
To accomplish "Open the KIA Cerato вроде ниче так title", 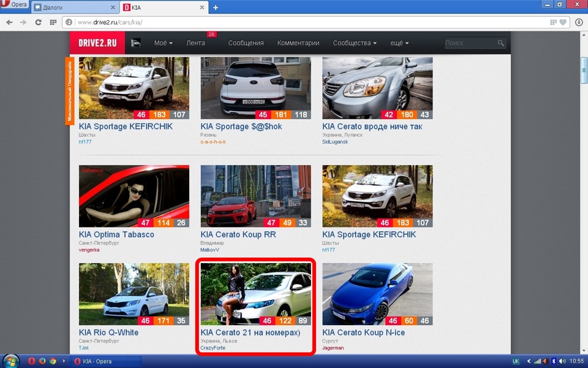I will pos(372,126).
